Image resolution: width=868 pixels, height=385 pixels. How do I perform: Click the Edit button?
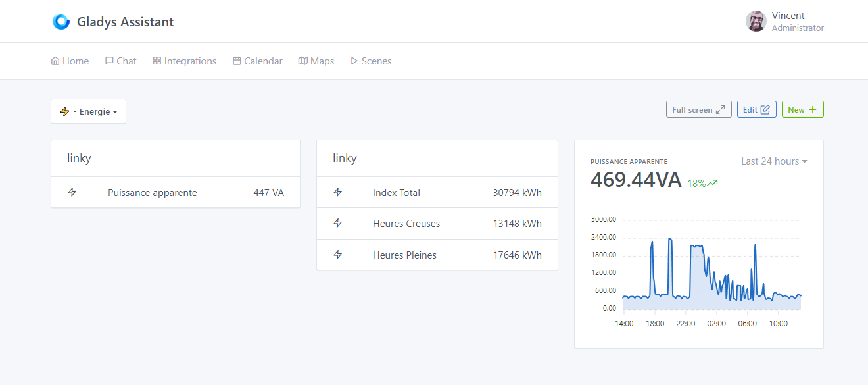(x=756, y=109)
